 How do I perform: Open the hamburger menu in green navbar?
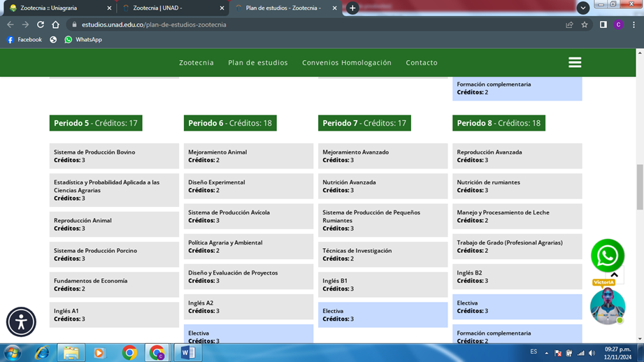(x=575, y=62)
